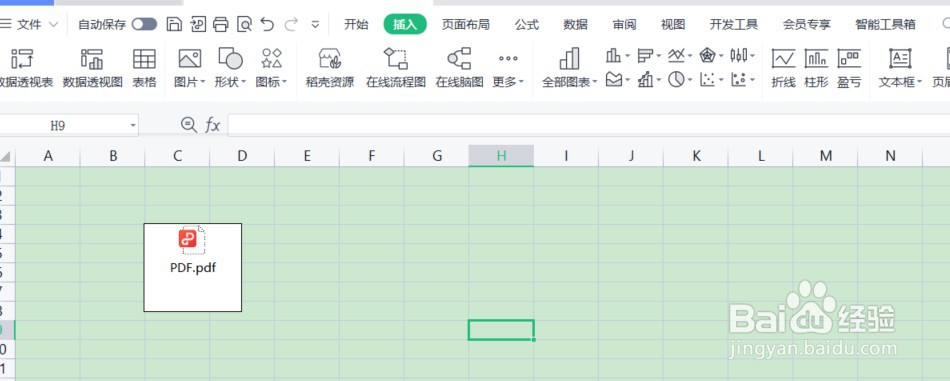Click the save floppy disk icon
The height and width of the screenshot is (381, 950).
[x=174, y=24]
